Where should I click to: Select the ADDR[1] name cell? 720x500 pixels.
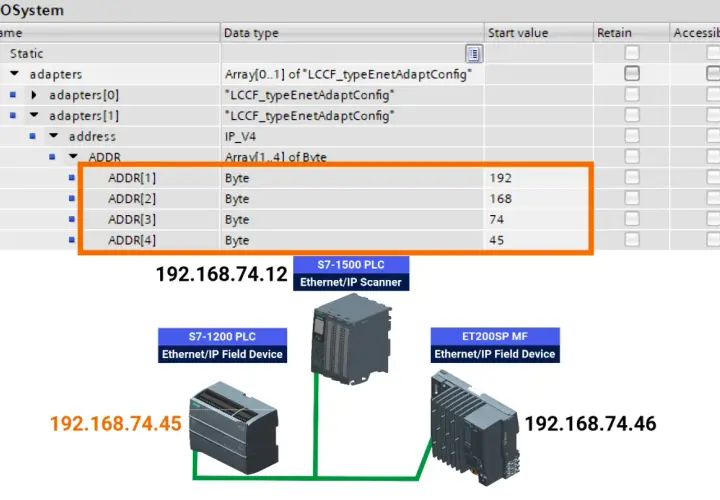tap(132, 178)
